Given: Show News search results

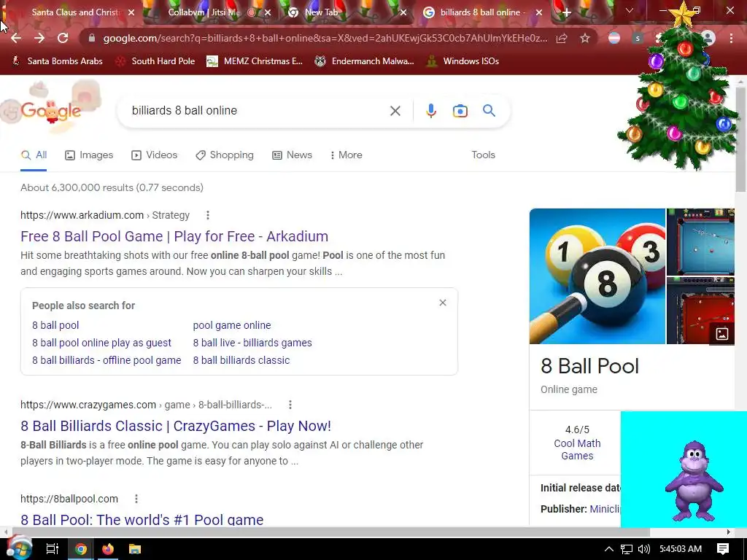Looking at the screenshot, I should pos(292,155).
